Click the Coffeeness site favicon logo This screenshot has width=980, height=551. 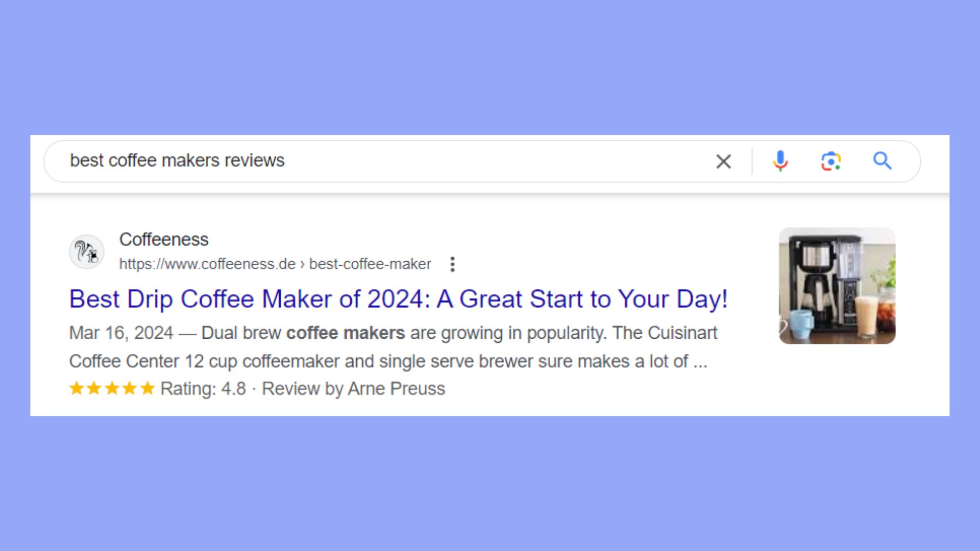(x=87, y=252)
